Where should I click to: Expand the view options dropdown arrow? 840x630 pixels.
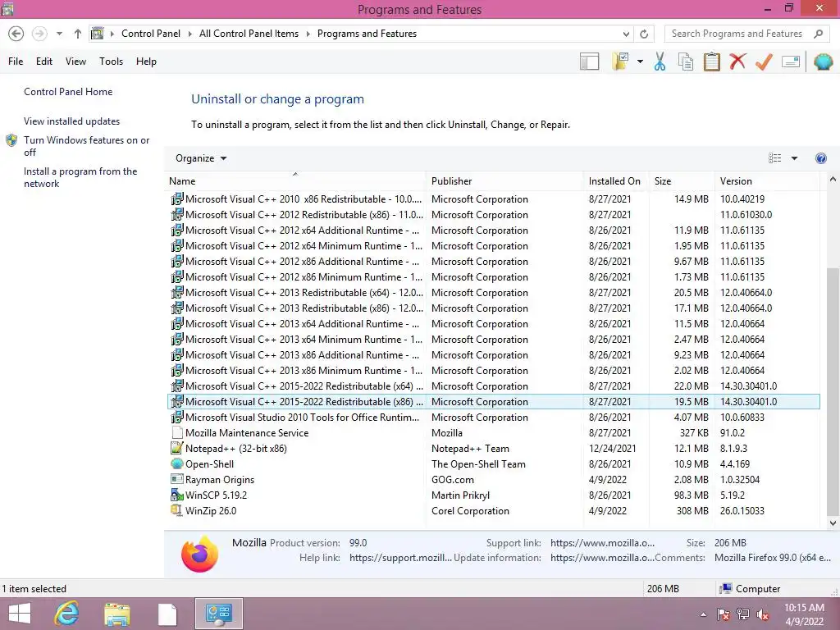[794, 158]
